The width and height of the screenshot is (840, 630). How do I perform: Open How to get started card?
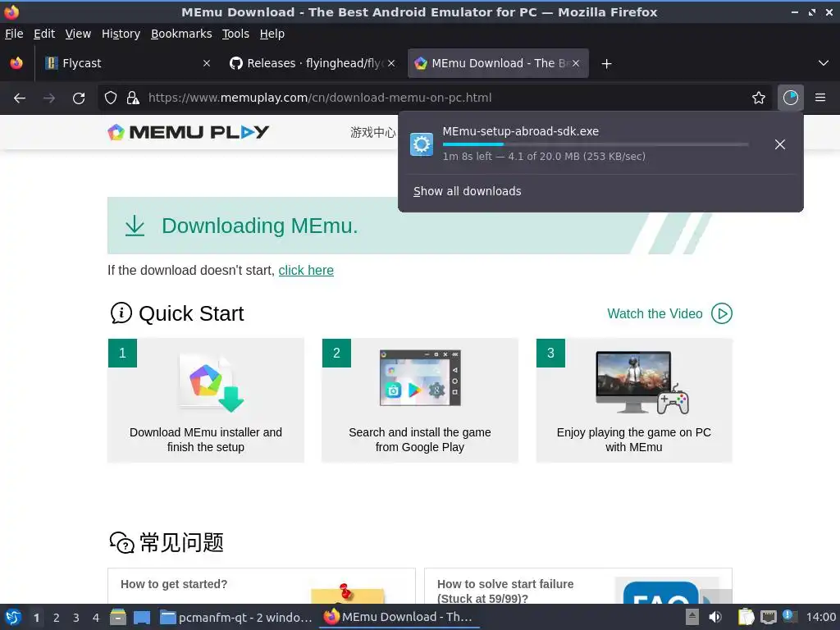(262, 586)
